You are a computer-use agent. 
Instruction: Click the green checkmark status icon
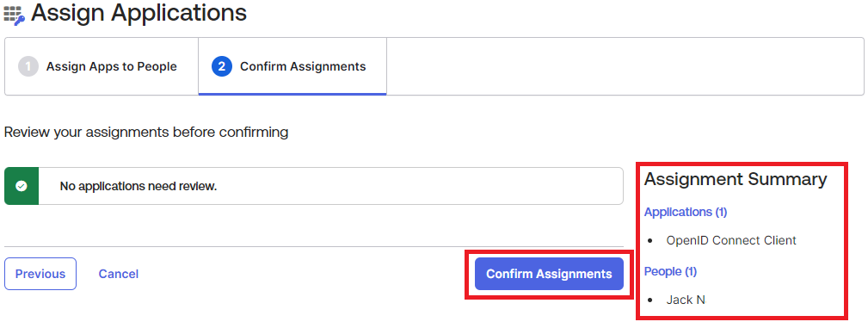(22, 186)
